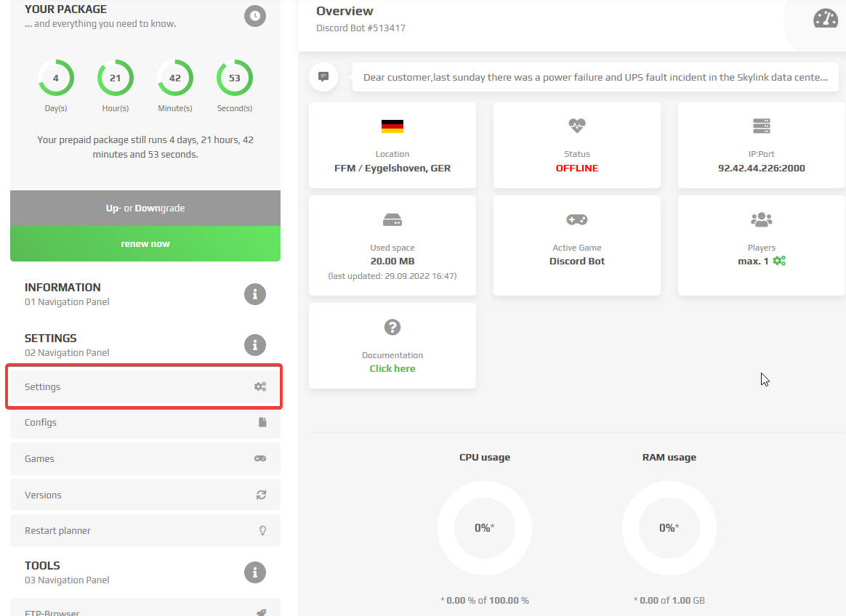Click the Tools panel info icon
Viewport: 846px width, 616px height.
[254, 572]
